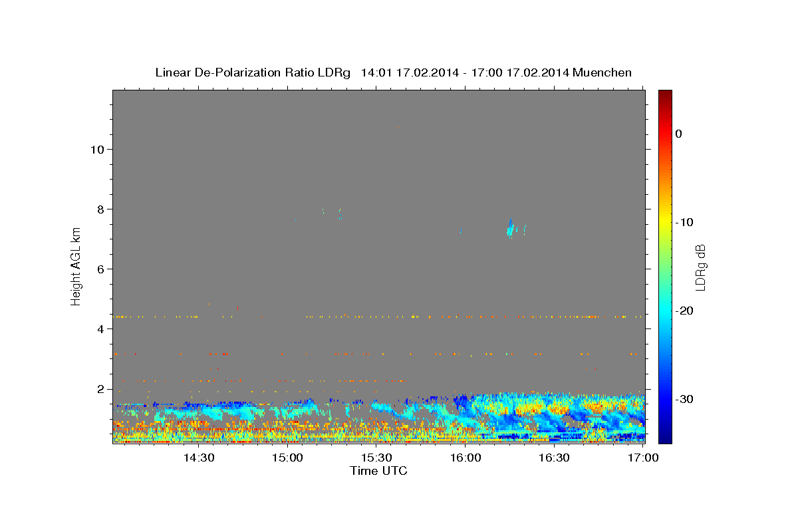Click the colorbar value label -30

pyautogui.click(x=685, y=399)
